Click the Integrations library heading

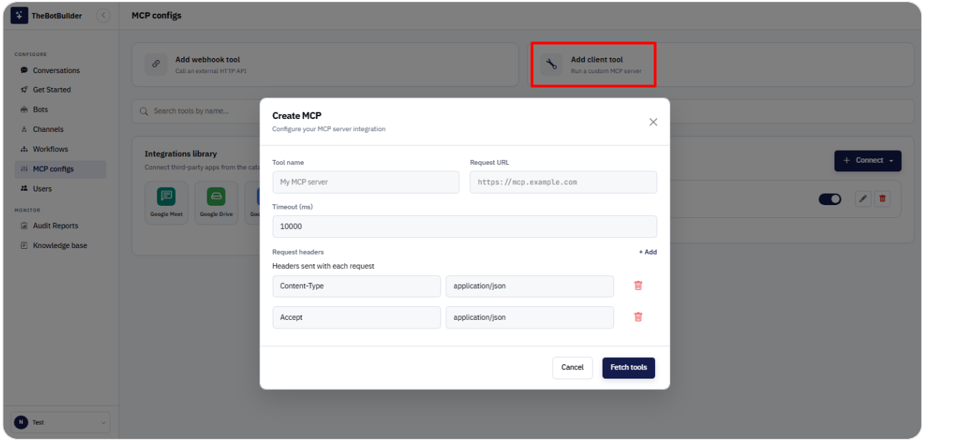[181, 153]
